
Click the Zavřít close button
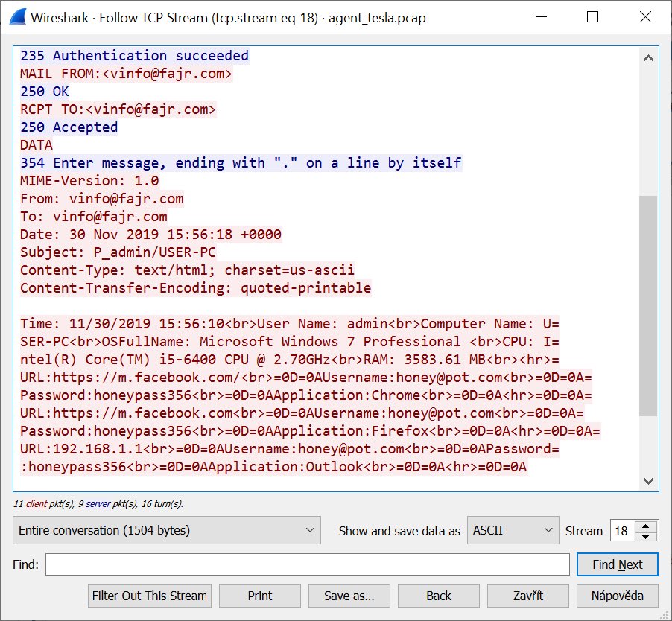point(528,596)
